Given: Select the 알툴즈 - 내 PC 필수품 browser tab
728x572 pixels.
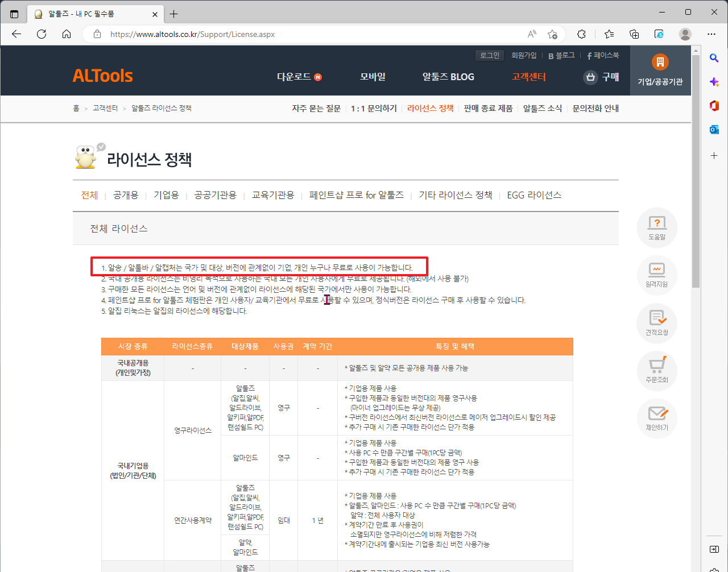Looking at the screenshot, I should (x=96, y=14).
